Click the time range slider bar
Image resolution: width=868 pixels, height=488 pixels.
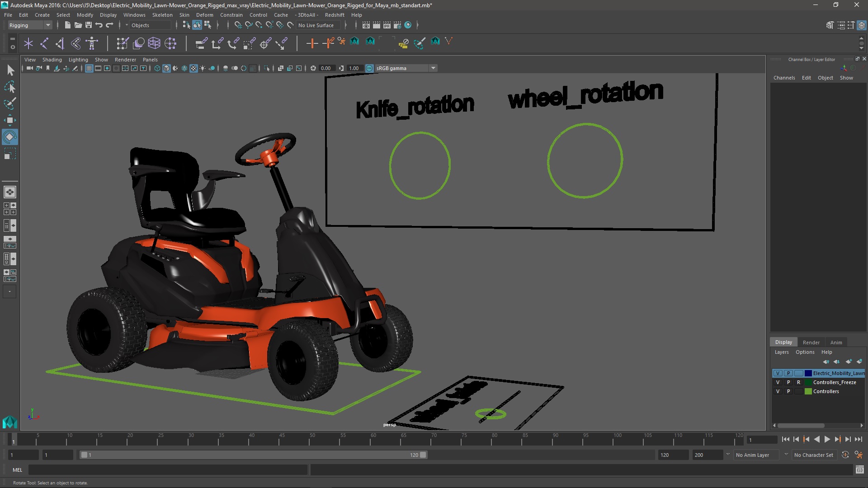(253, 455)
